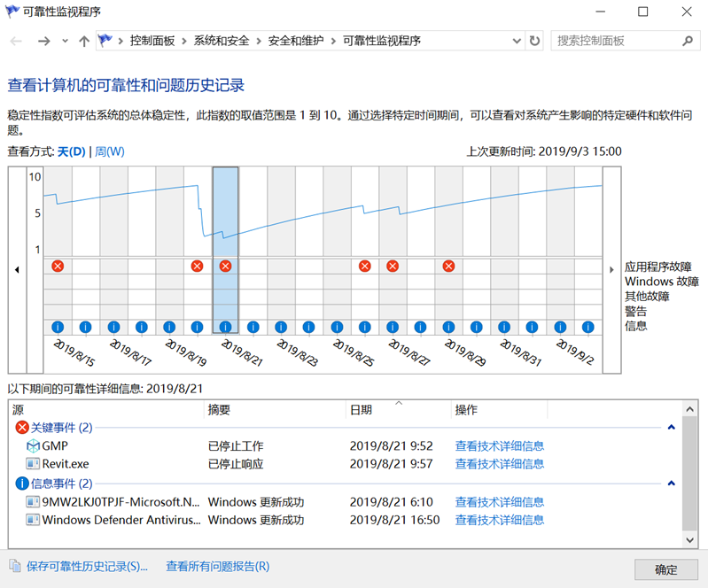The image size is (708, 588).
Task: Click the flag icon in address bar
Action: (x=105, y=41)
